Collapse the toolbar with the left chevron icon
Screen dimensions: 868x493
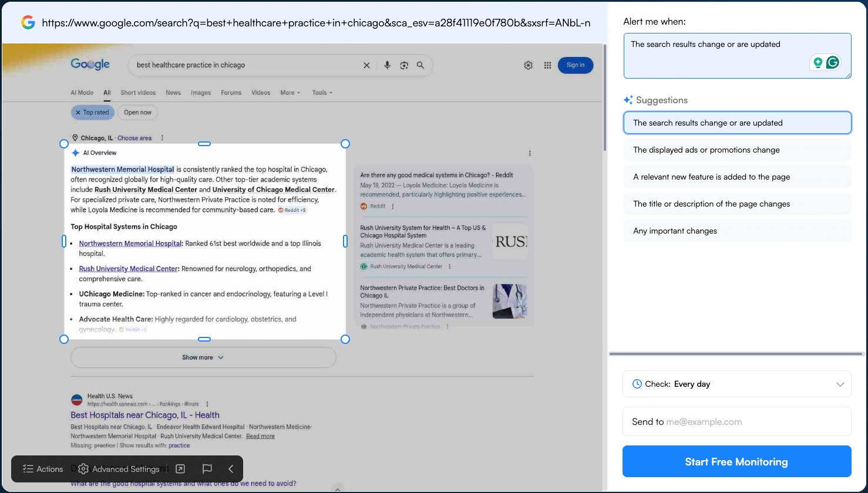tap(230, 468)
